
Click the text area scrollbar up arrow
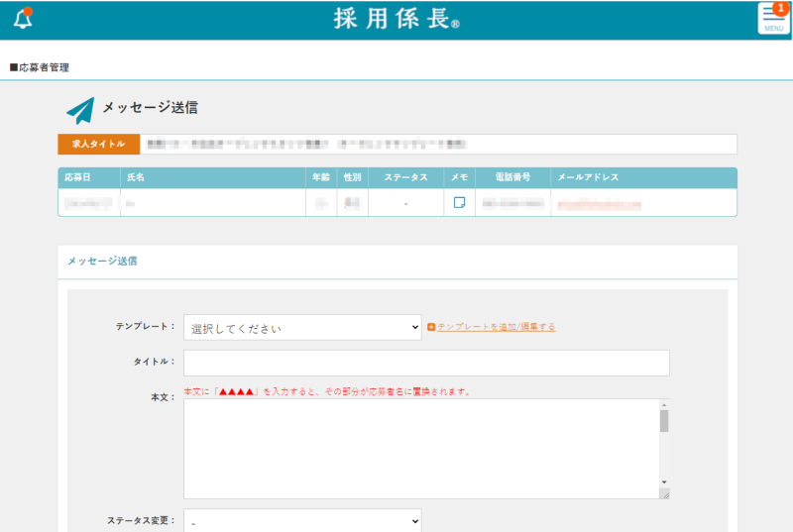pos(664,404)
